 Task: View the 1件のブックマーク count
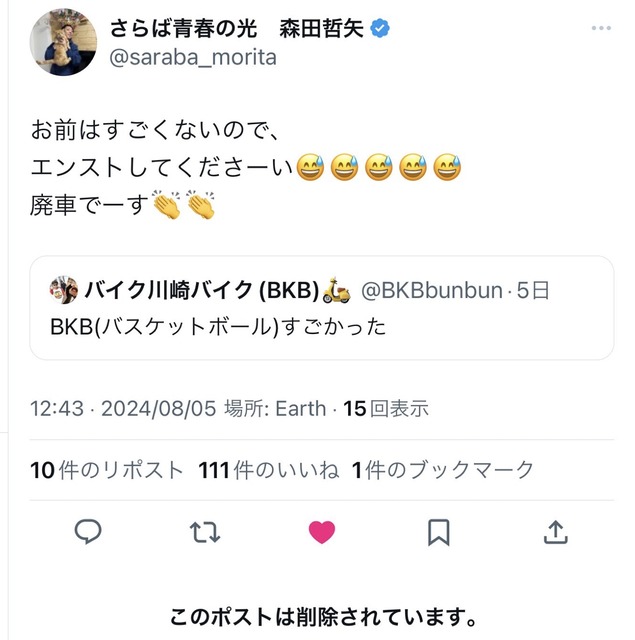(x=443, y=470)
